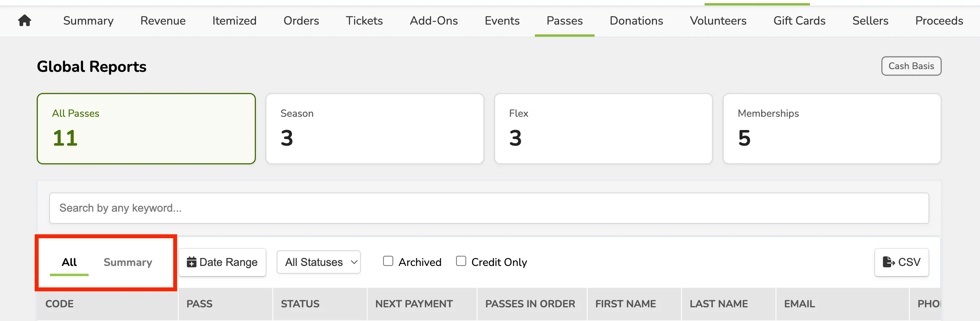Open the All Statuses dropdown

(319, 262)
